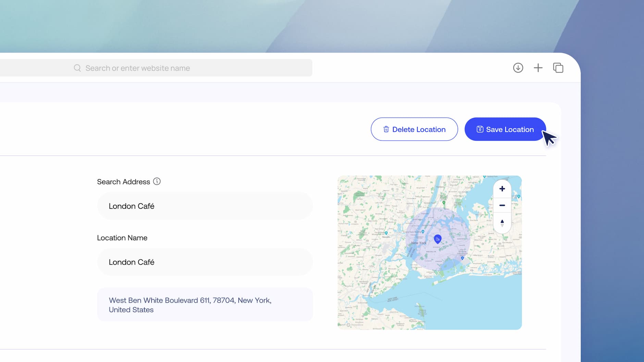The width and height of the screenshot is (644, 362).
Task: Zoom out on the map
Action: pos(502,205)
